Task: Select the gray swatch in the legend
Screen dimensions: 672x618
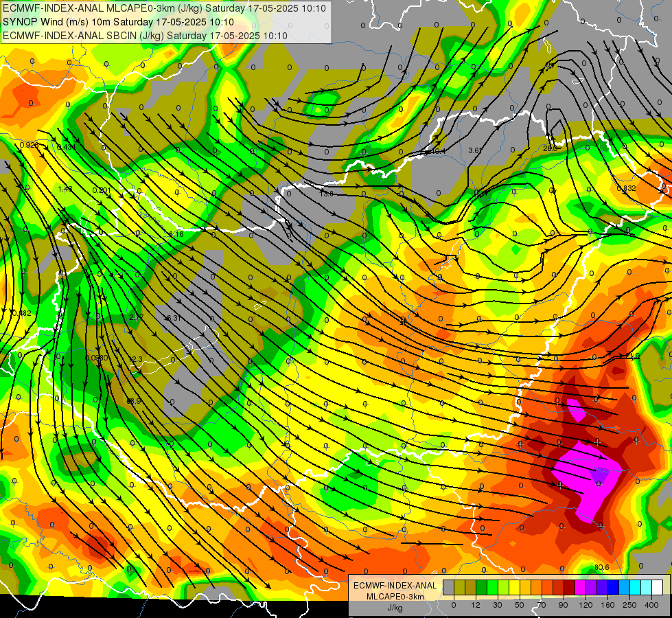Action: [449, 587]
